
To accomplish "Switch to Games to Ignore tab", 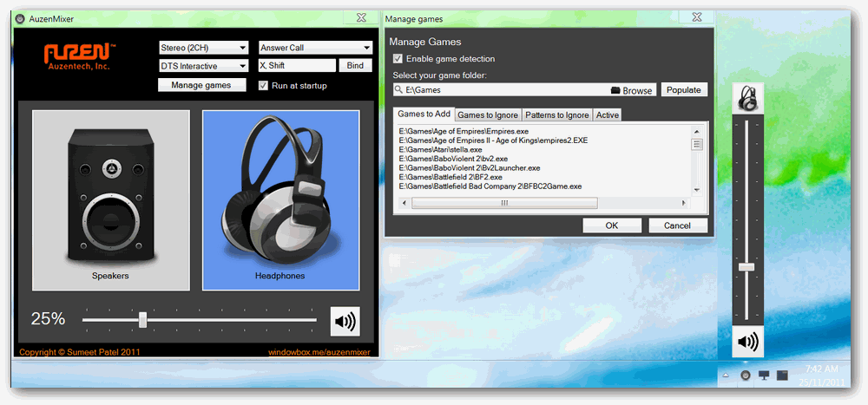I will coord(488,115).
